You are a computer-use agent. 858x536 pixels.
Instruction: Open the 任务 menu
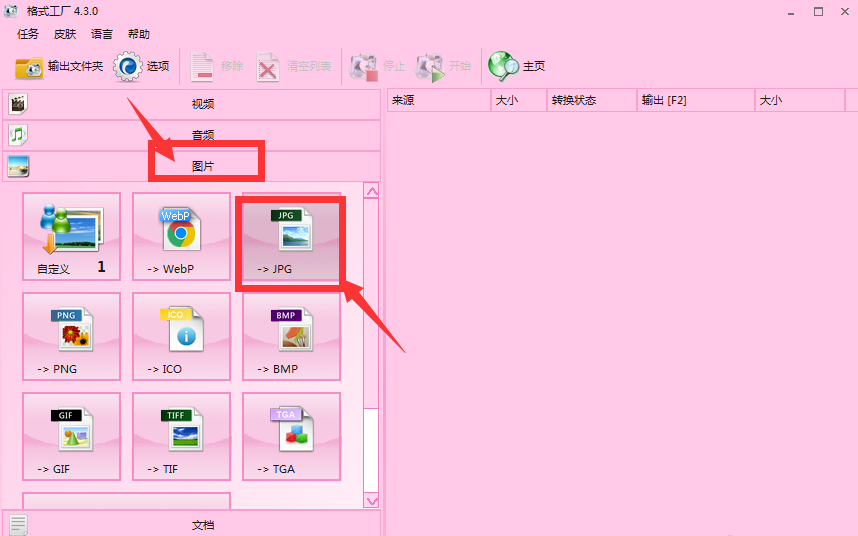click(x=28, y=34)
